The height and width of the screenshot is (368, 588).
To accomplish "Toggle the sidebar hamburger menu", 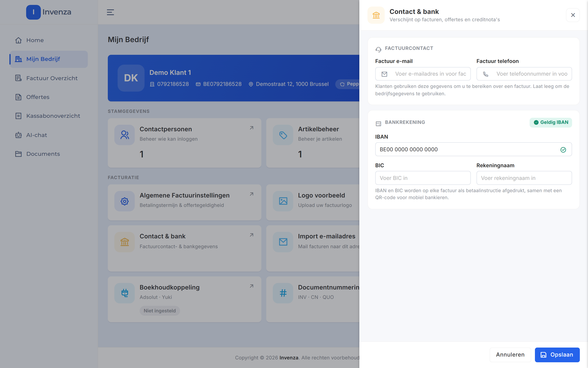I will point(110,12).
